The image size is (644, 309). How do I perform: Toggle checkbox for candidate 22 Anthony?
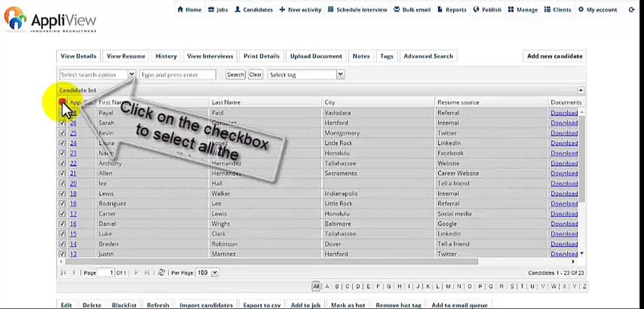[x=62, y=163]
